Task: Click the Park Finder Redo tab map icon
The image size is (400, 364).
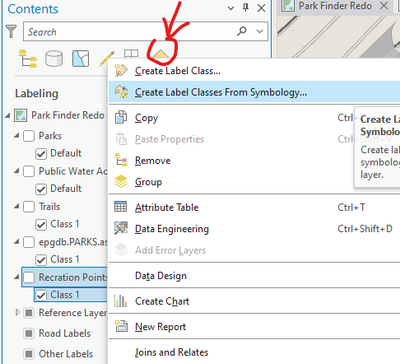Action: pos(288,6)
